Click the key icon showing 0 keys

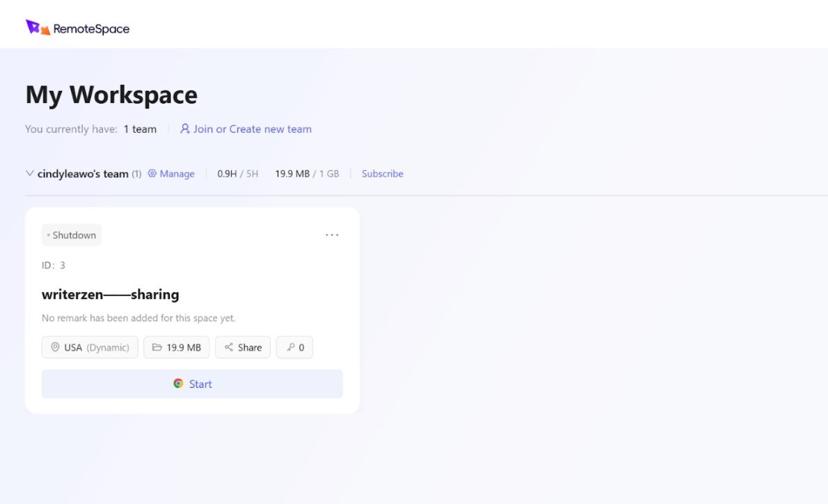[287, 347]
